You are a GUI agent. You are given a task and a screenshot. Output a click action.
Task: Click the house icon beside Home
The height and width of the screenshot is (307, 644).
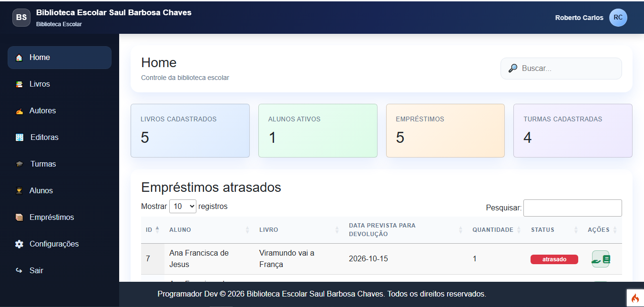click(x=19, y=58)
